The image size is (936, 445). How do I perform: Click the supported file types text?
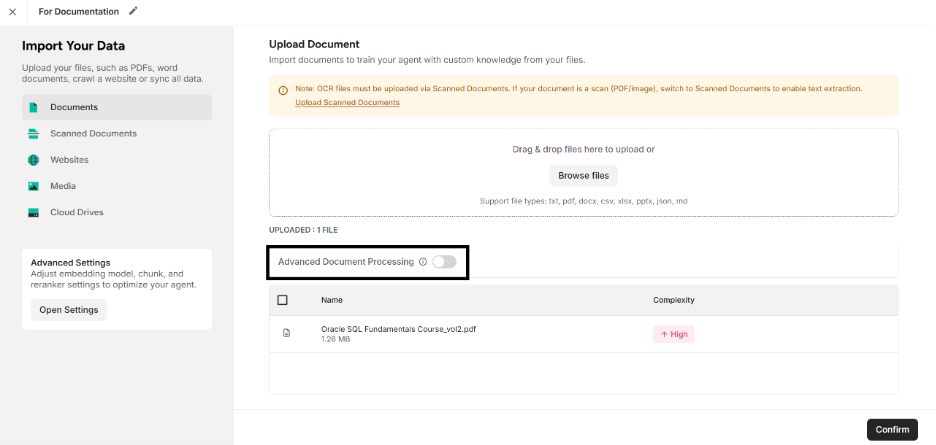tap(583, 201)
